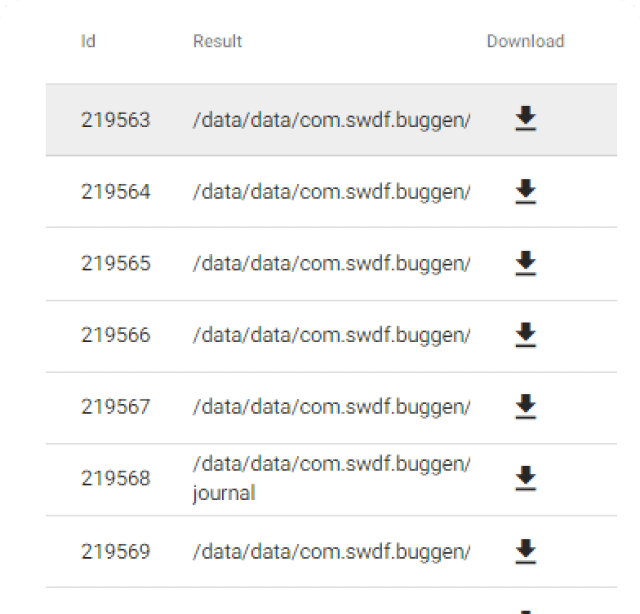The width and height of the screenshot is (640, 614).
Task: Click the result path in row 219566
Action: point(331,335)
